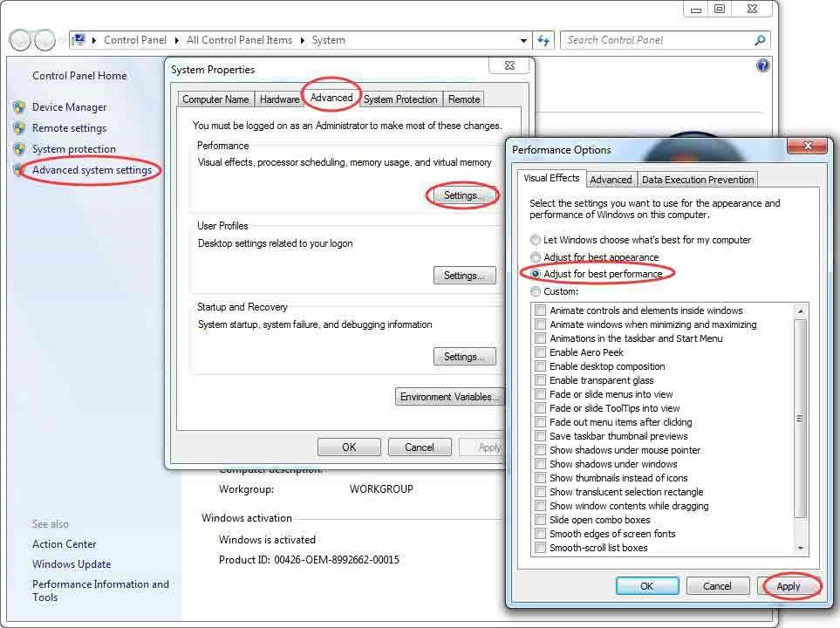Click the Back navigation arrow button
The height and width of the screenshot is (628, 840).
[20, 40]
